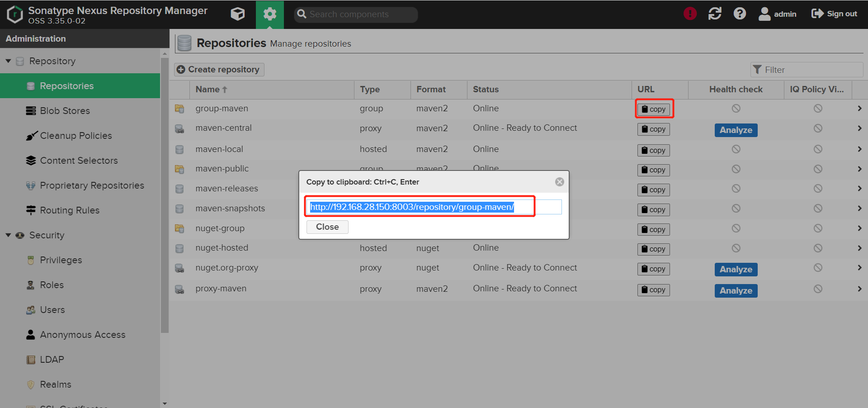Open nuget-hosted row details chevron

click(859, 248)
